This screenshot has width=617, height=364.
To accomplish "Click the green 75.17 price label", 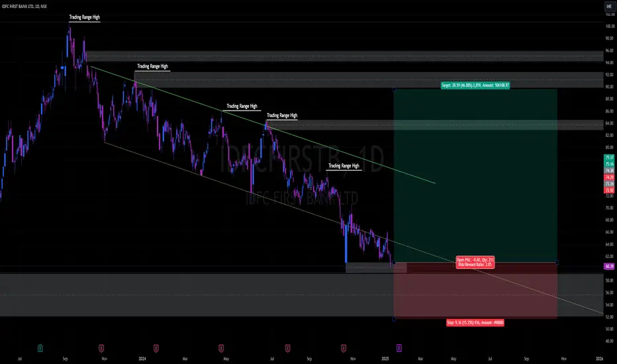I will (x=609, y=158).
